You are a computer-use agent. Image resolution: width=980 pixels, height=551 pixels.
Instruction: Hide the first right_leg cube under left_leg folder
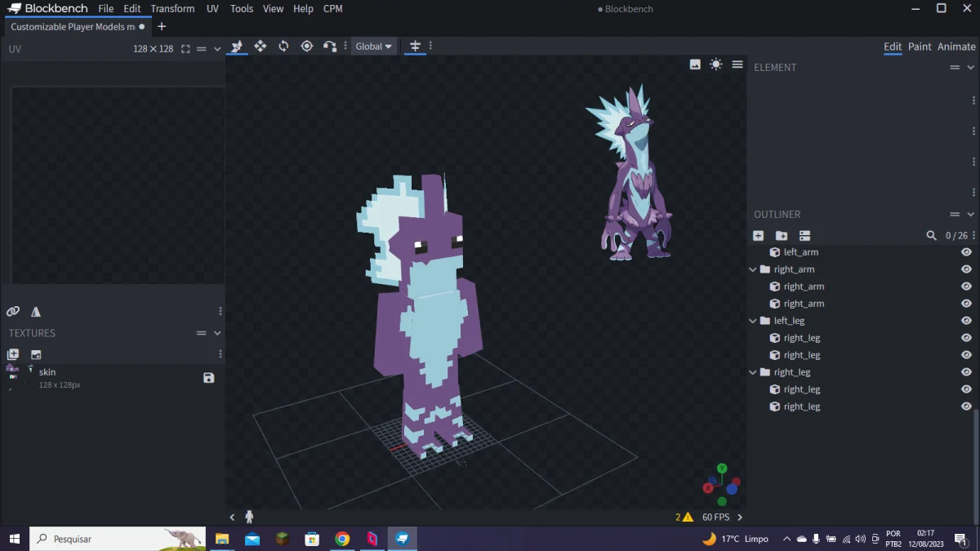[x=966, y=338]
